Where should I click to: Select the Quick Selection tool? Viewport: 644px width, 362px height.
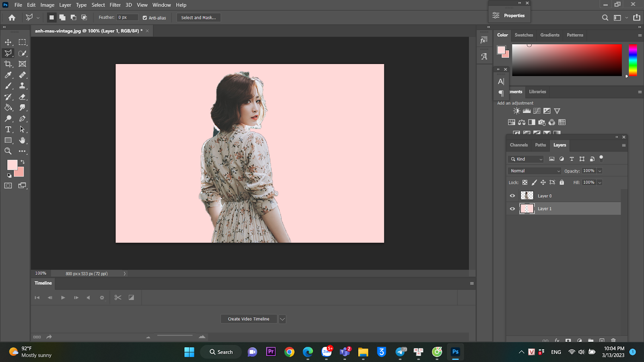tap(23, 53)
